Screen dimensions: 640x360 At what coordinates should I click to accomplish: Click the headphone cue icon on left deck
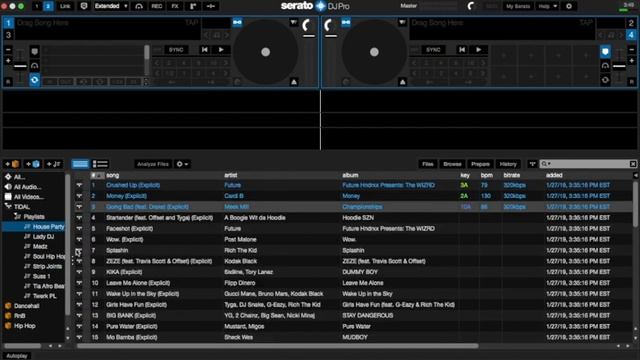[x=35, y=66]
